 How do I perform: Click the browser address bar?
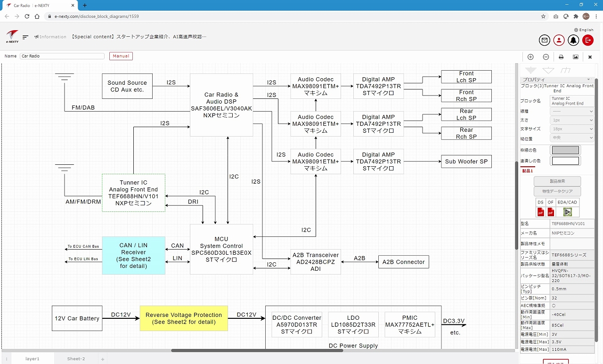click(292, 16)
